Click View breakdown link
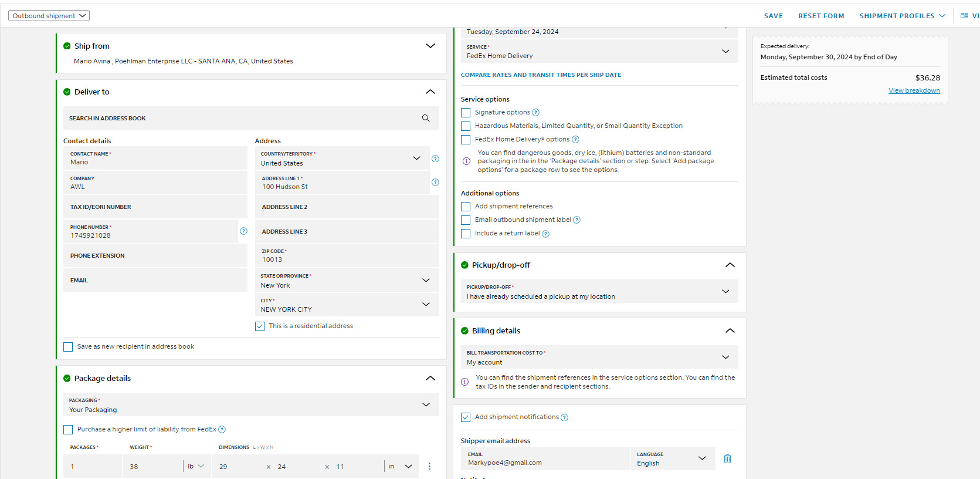The width and height of the screenshot is (980, 479). (x=914, y=90)
